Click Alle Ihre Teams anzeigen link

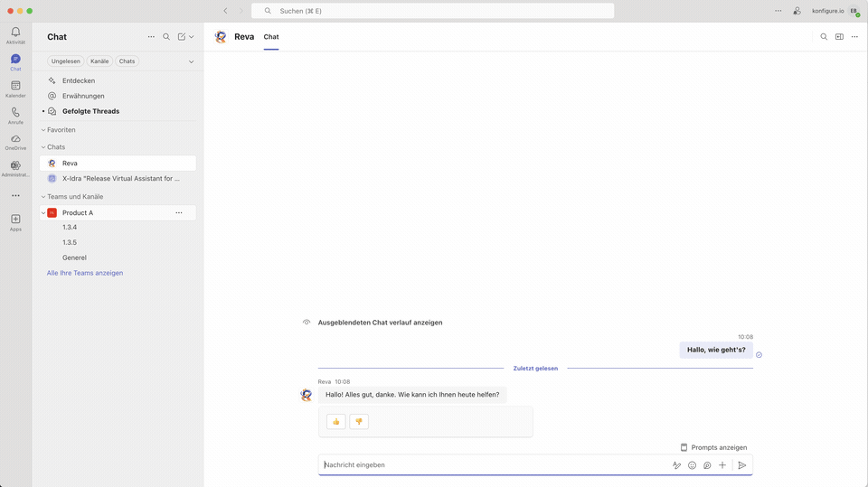(x=85, y=273)
